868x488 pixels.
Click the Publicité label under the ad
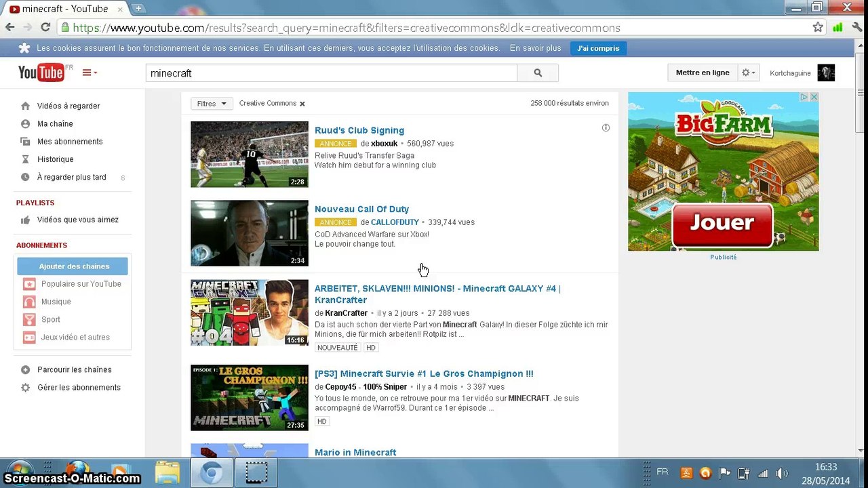[x=724, y=257]
